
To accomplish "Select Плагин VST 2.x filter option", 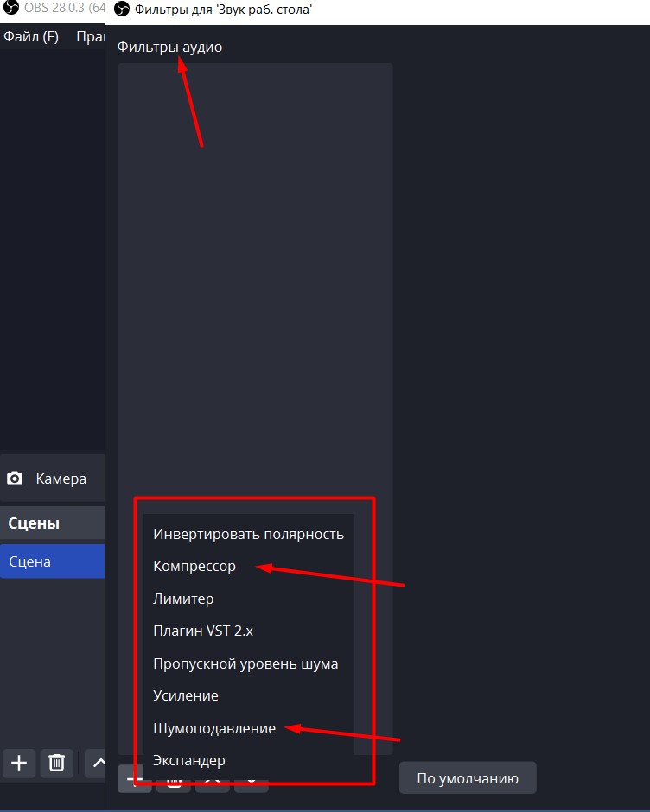I will (x=203, y=631).
